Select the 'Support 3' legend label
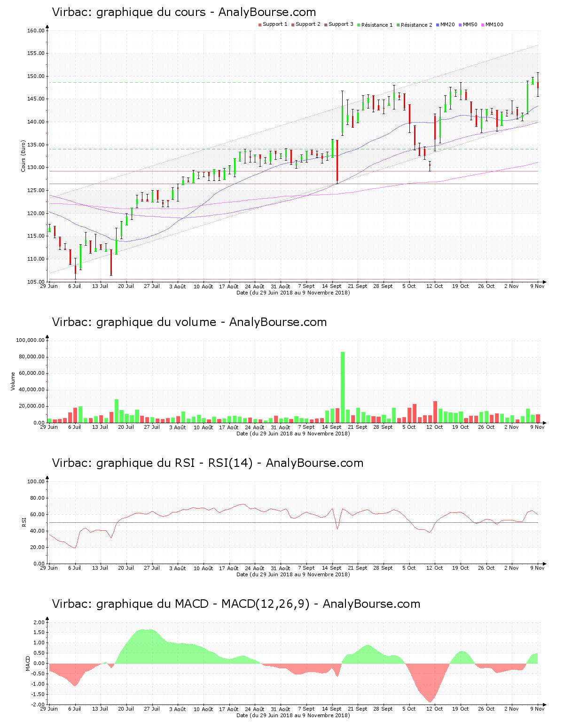Viewport: 564px width, 728px height. point(341,24)
